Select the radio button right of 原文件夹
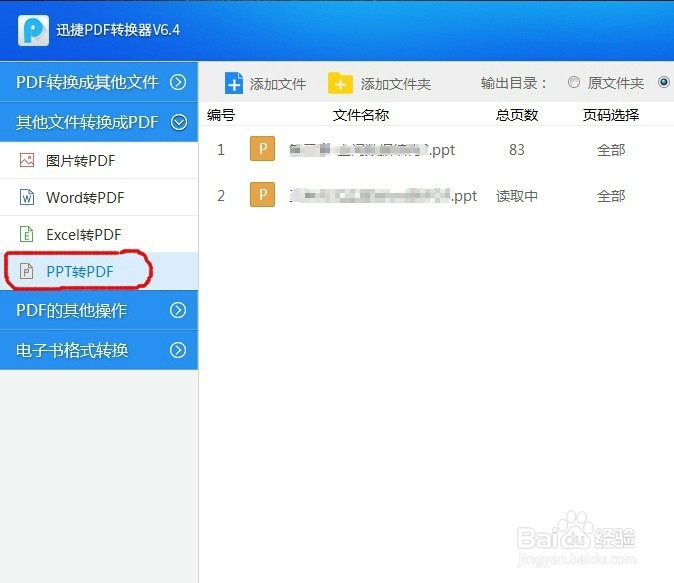Image resolution: width=674 pixels, height=583 pixels. tap(664, 82)
